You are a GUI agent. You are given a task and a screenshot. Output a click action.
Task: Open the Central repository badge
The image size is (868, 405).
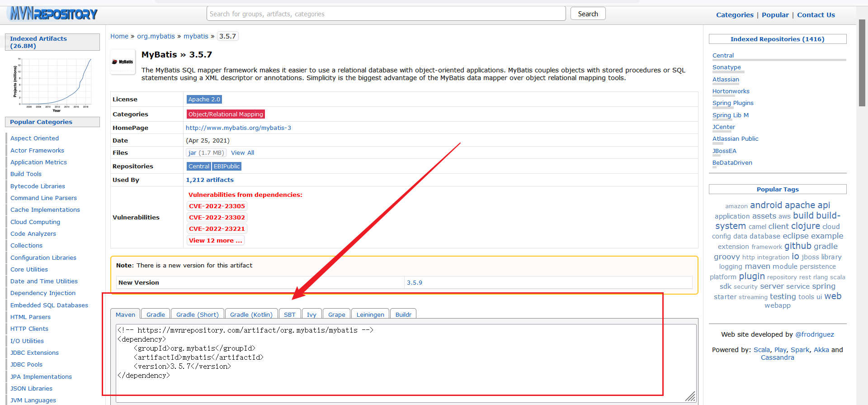click(x=199, y=166)
